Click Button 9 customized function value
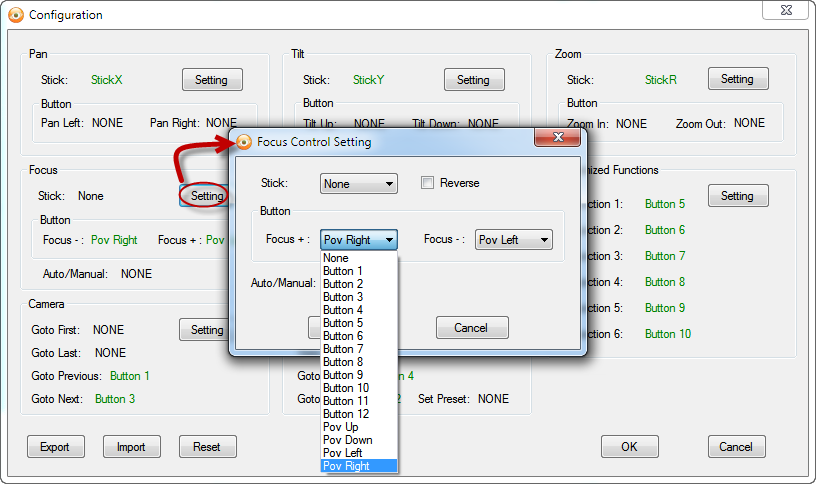Screen dimensions: 816x484 click(665, 308)
